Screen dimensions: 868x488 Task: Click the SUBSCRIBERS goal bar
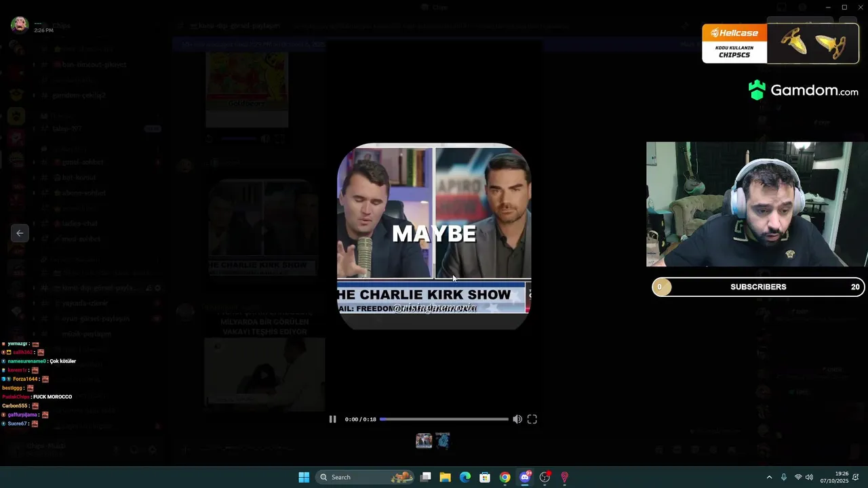(758, 287)
